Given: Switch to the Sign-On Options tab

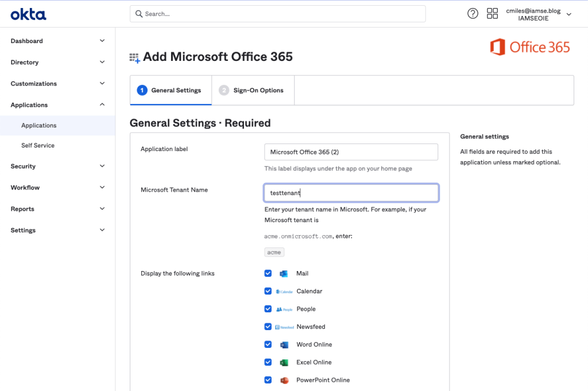Looking at the screenshot, I should [x=253, y=91].
